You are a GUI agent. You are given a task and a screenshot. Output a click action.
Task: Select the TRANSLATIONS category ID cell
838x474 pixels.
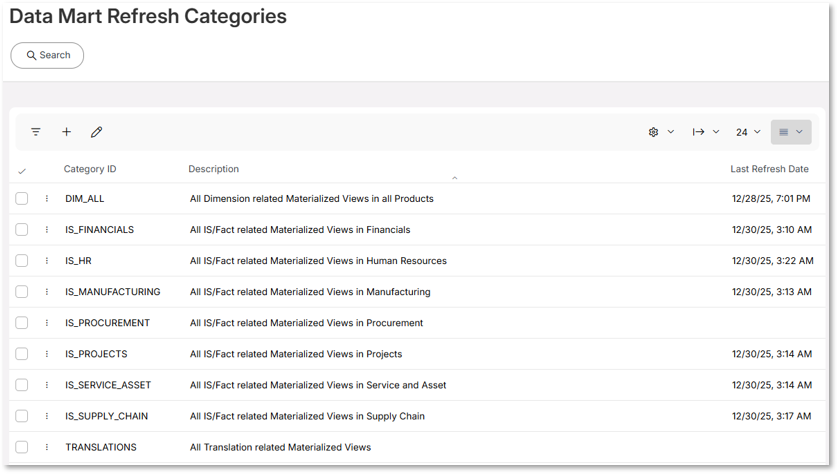[101, 447]
